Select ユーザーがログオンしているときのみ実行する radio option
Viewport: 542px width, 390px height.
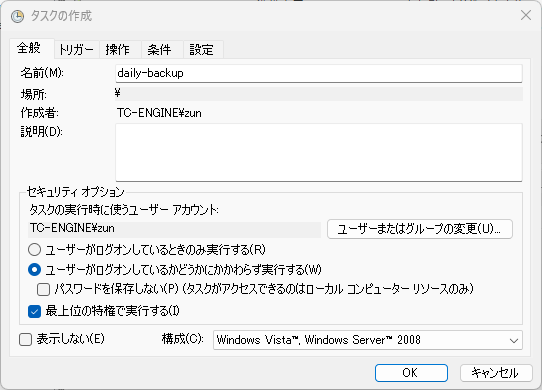(x=35, y=250)
